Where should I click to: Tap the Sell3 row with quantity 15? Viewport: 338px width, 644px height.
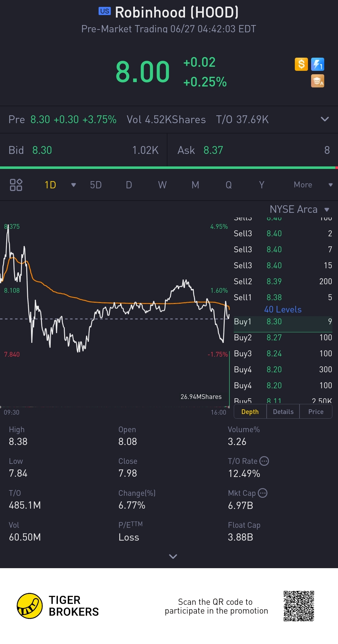coord(283,265)
